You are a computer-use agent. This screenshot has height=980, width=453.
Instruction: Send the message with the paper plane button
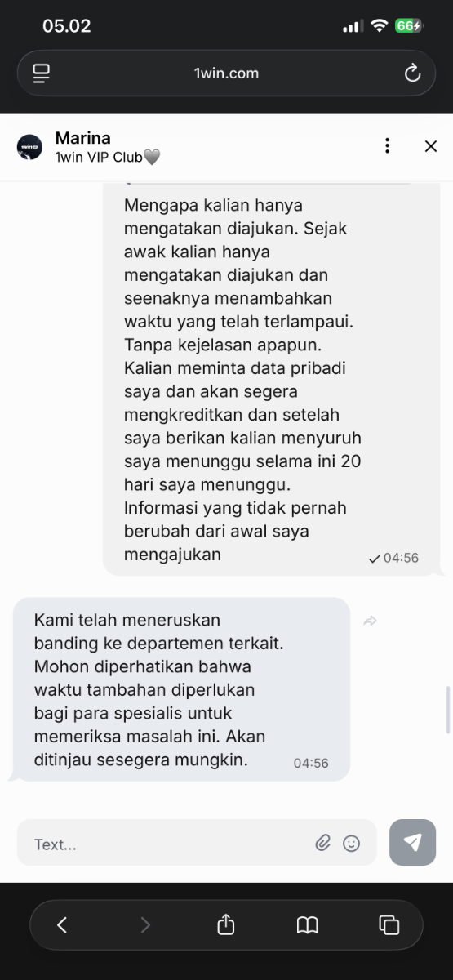click(413, 842)
